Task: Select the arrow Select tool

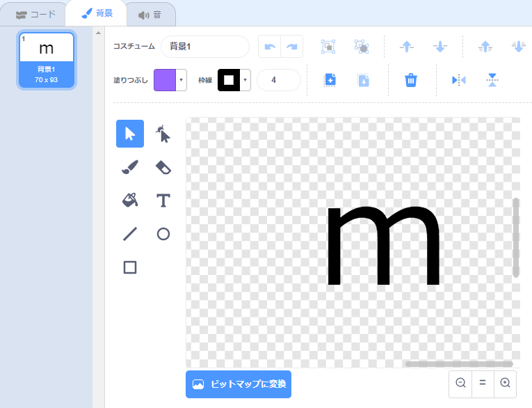Action: (130, 134)
